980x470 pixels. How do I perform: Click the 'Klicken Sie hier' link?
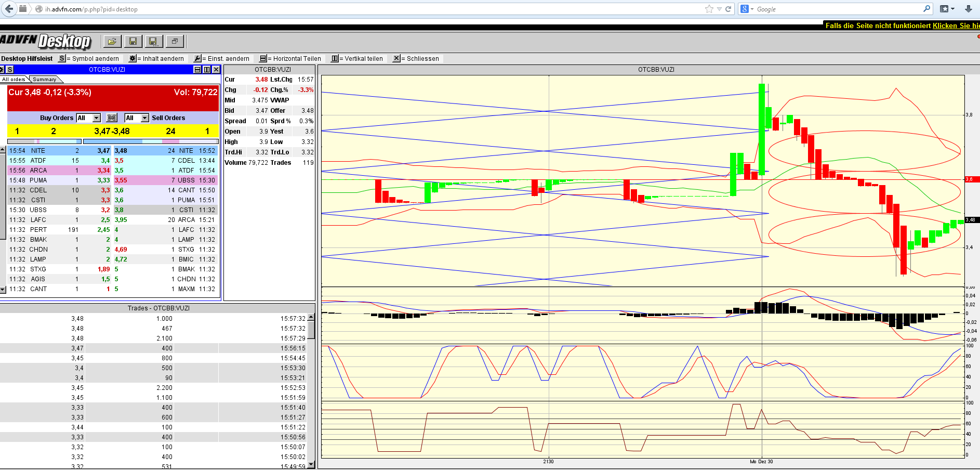click(956, 25)
